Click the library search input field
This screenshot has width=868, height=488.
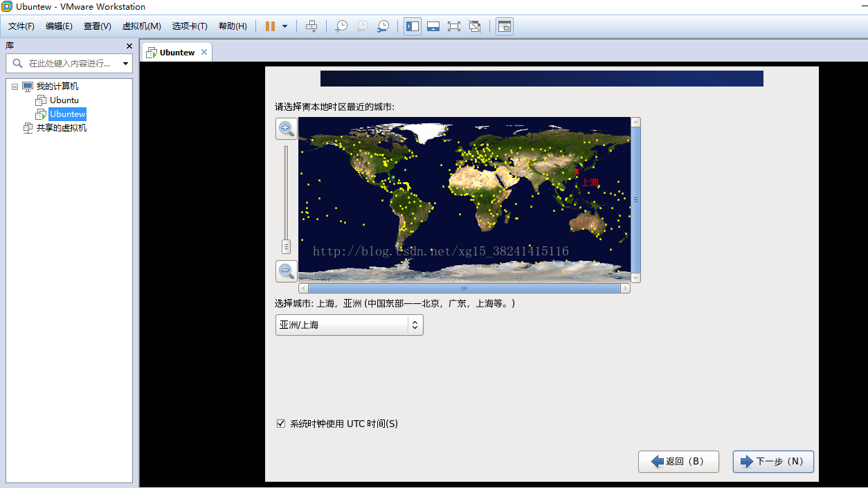pos(69,63)
